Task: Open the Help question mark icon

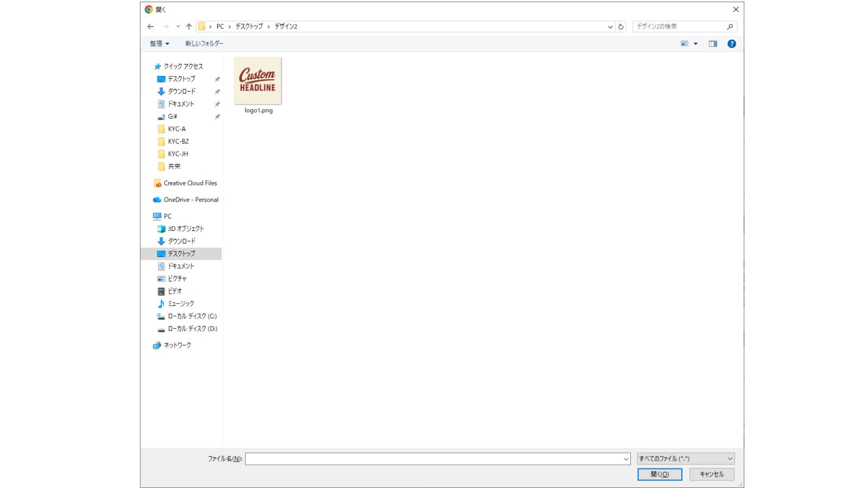Action: coord(731,44)
